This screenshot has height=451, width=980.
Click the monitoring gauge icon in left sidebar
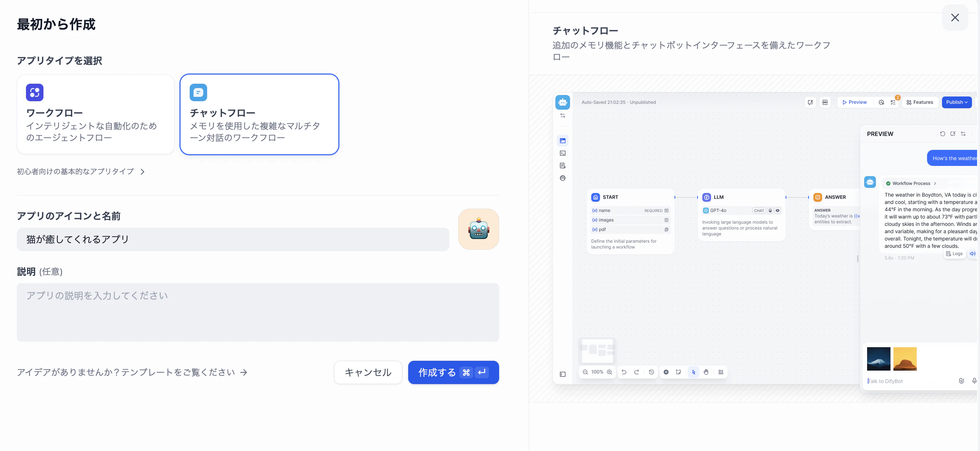[x=563, y=178]
